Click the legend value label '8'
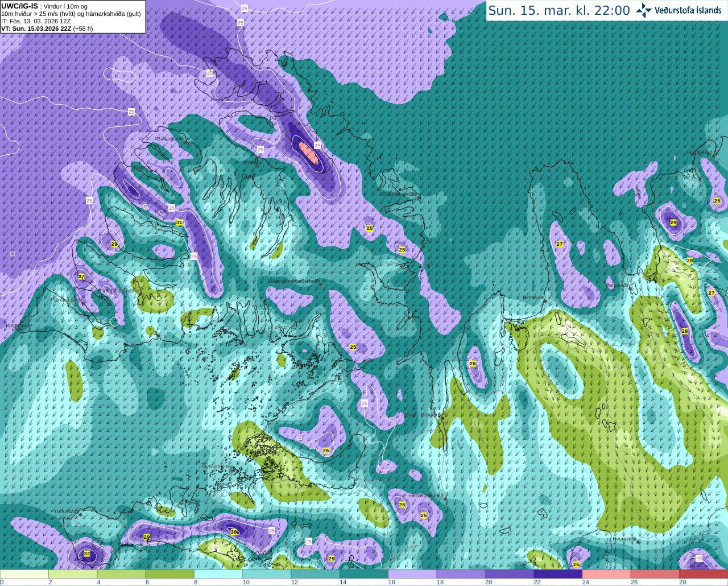728x586 pixels. [x=196, y=582]
